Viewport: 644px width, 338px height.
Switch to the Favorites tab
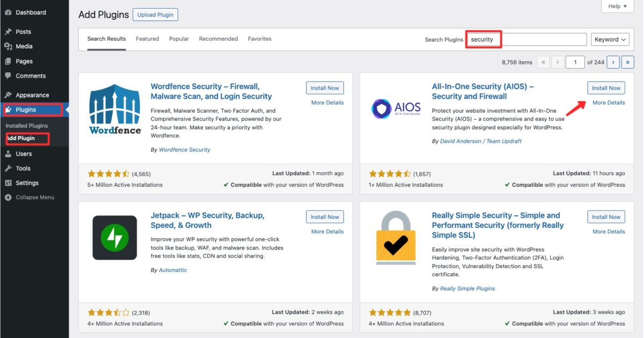[260, 39]
